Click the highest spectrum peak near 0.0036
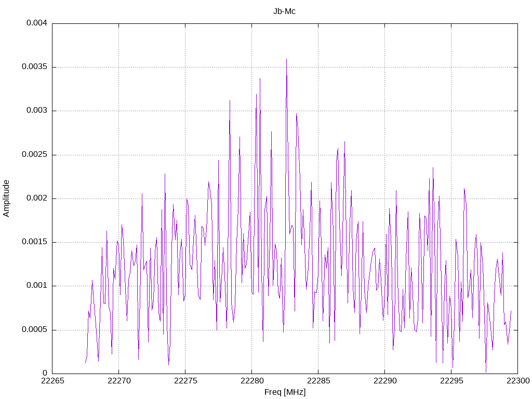This screenshot has height=399, width=532. point(286,60)
